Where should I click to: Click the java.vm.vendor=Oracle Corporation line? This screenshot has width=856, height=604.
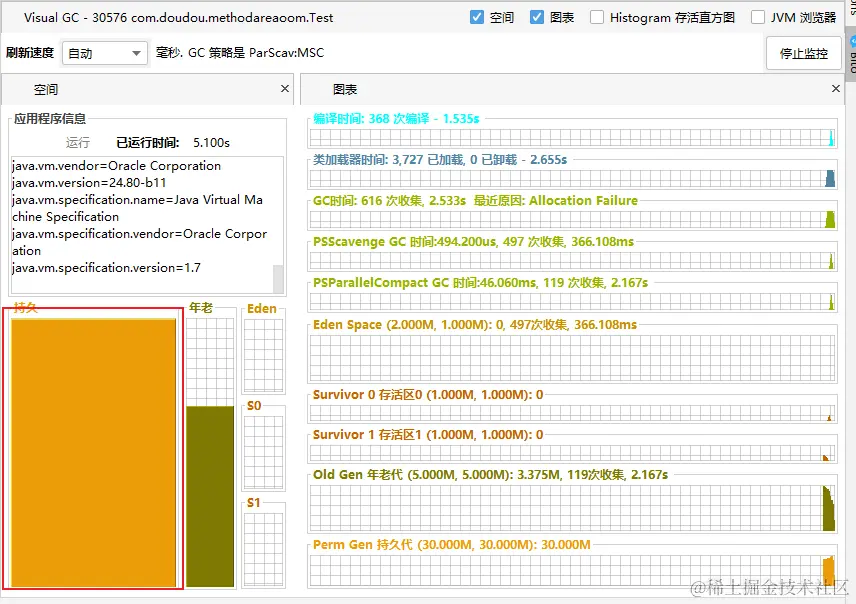click(x=116, y=166)
